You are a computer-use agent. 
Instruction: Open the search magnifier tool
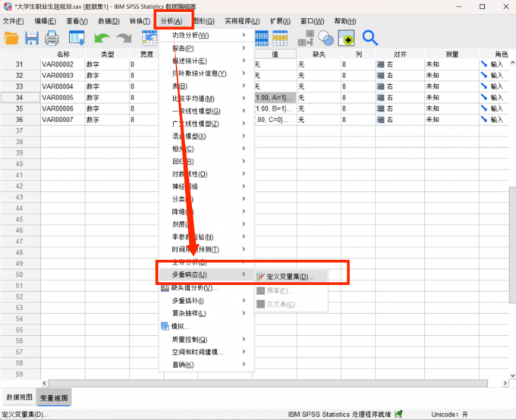(x=370, y=38)
